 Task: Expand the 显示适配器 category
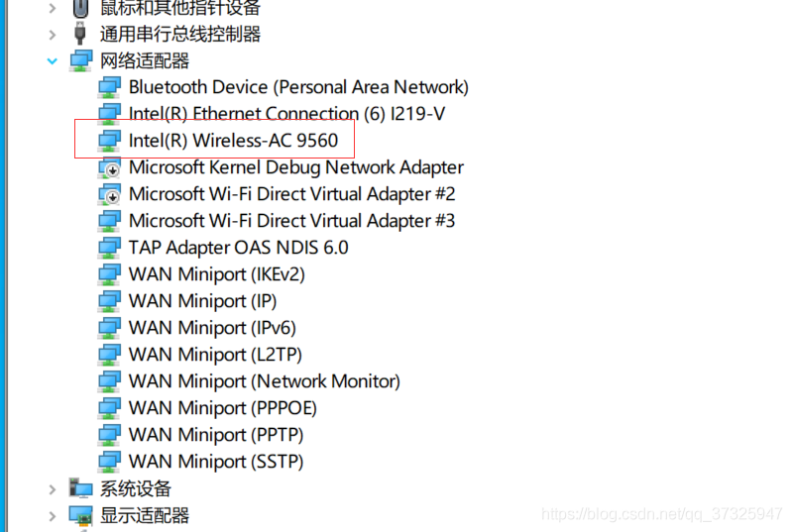[x=52, y=516]
